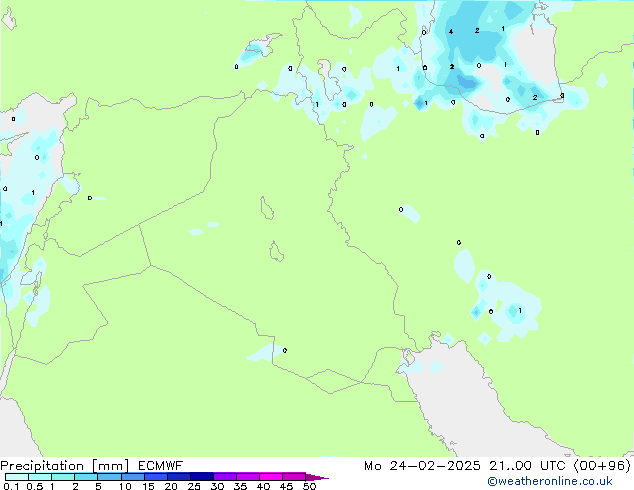The width and height of the screenshot is (634, 490).
Task: Click the legend tick label '30'
Action: point(217,486)
